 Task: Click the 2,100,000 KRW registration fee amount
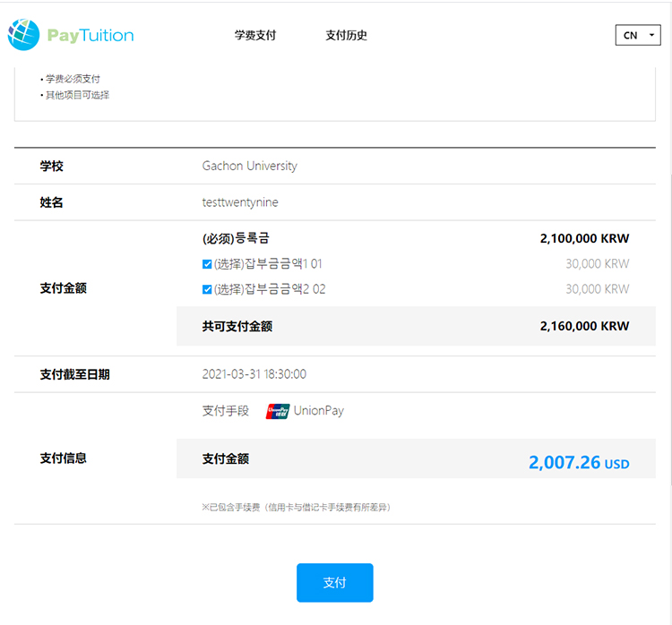coord(584,239)
